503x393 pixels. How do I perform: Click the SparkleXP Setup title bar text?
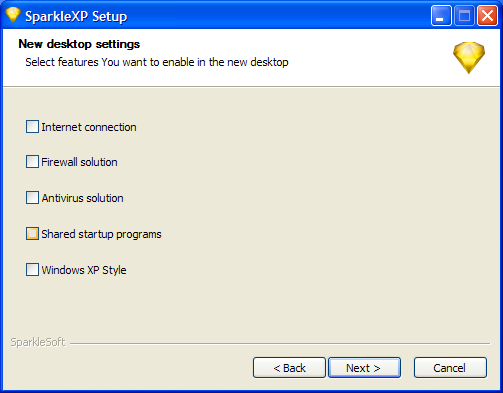click(76, 17)
